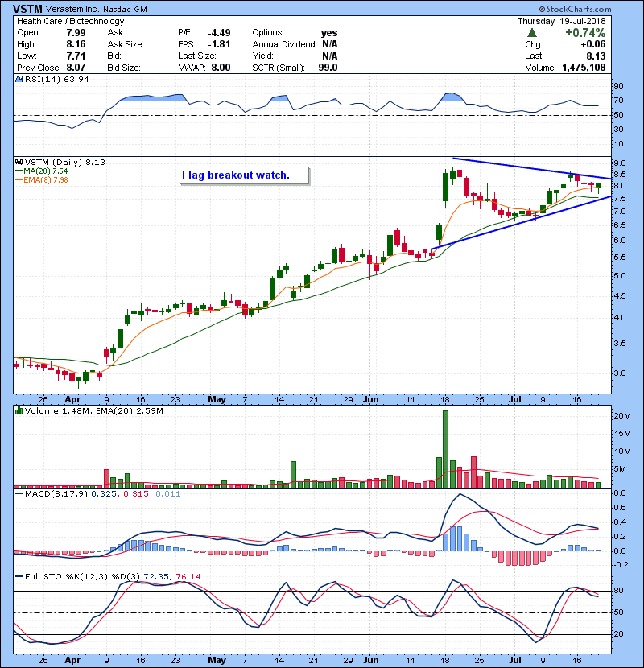Image resolution: width=644 pixels, height=668 pixels.
Task: Click the +0.74% percent change
Action: 585,33
